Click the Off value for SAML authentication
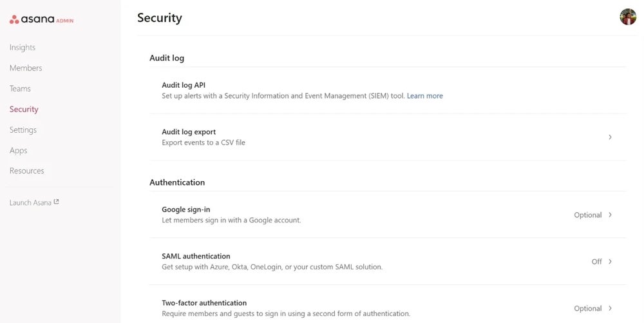644x323 pixels. tap(596, 261)
